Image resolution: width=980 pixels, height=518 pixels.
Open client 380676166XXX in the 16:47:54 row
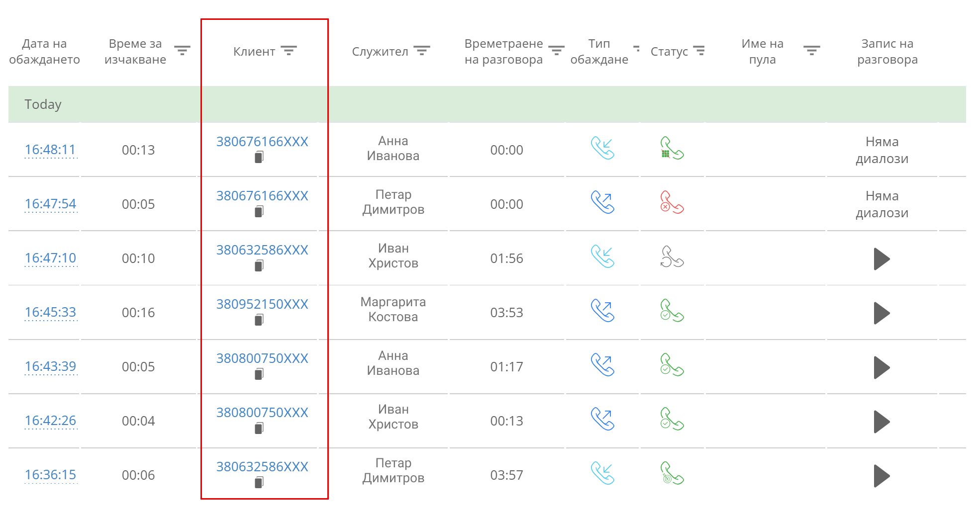[x=262, y=196]
